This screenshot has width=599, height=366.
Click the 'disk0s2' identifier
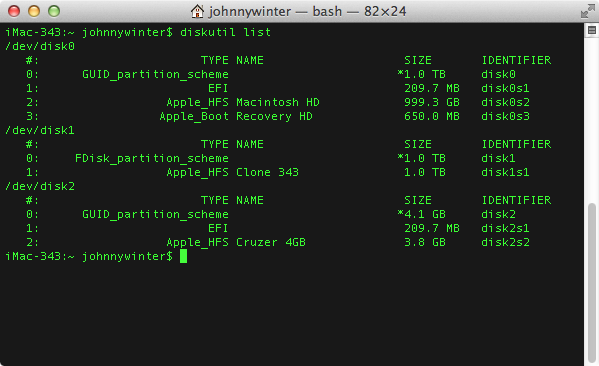[505, 102]
